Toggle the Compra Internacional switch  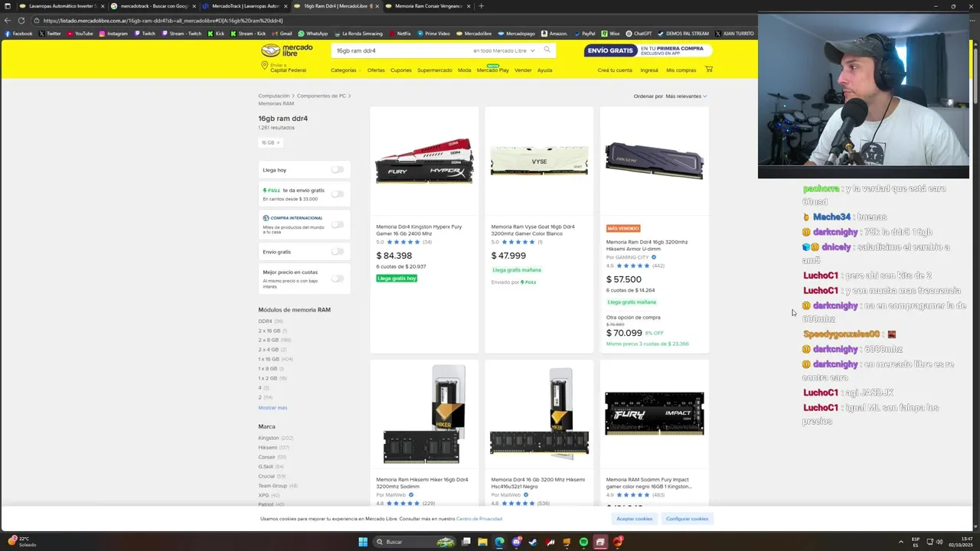click(337, 224)
